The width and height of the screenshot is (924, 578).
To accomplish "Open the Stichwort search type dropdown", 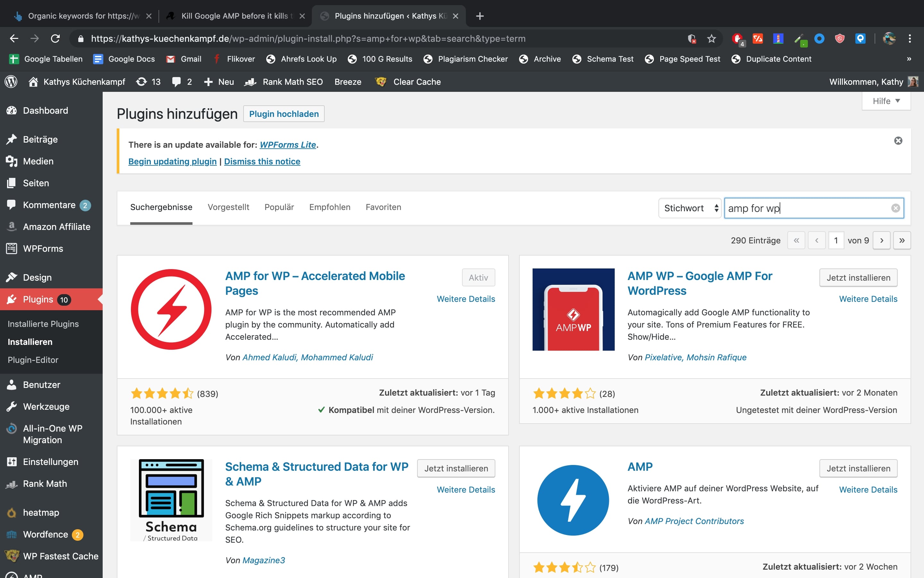I will click(x=690, y=208).
